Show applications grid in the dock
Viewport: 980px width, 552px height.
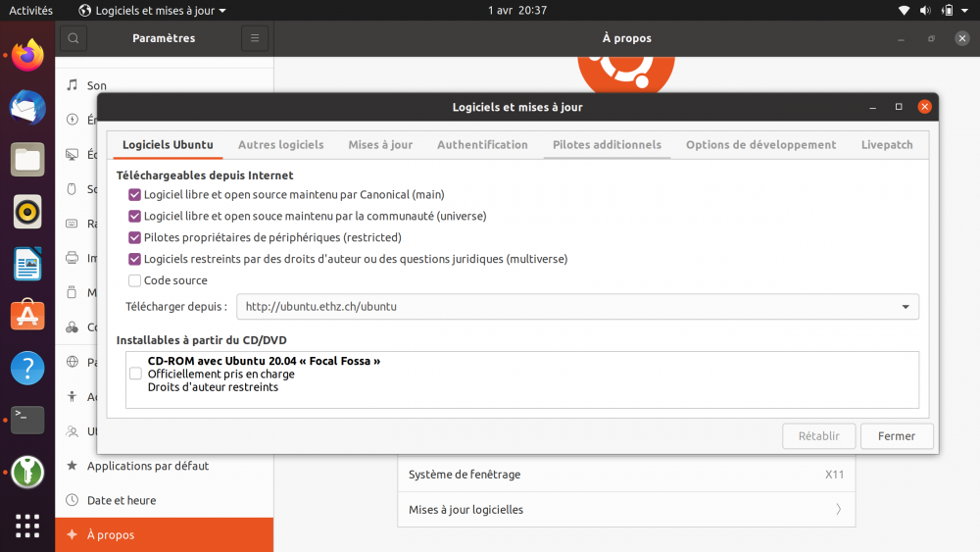[x=27, y=526]
